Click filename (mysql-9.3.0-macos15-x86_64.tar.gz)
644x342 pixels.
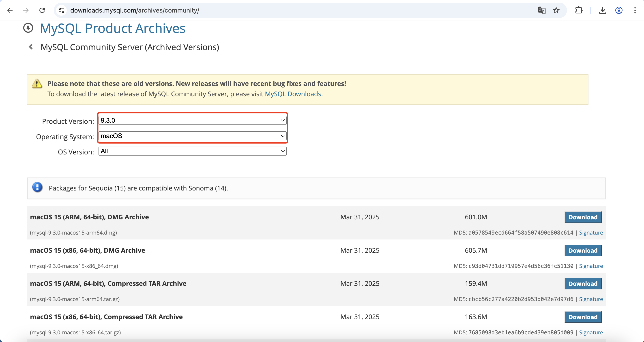click(75, 332)
